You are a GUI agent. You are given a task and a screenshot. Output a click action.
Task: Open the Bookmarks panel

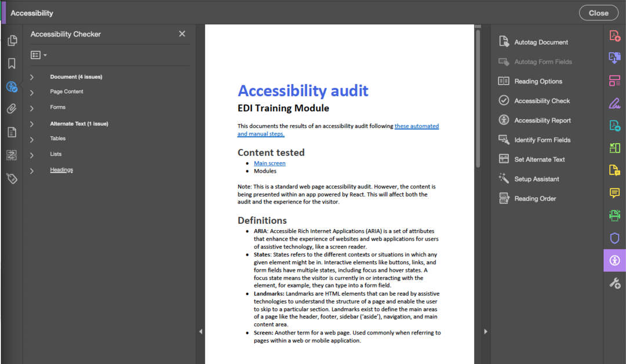pyautogui.click(x=12, y=64)
